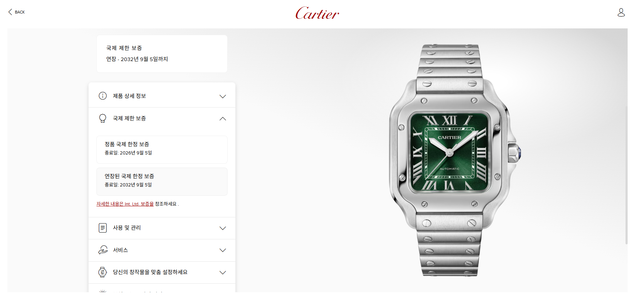Click the green Santos watch image
Viewport: 644px width, 299px height.
point(454,160)
